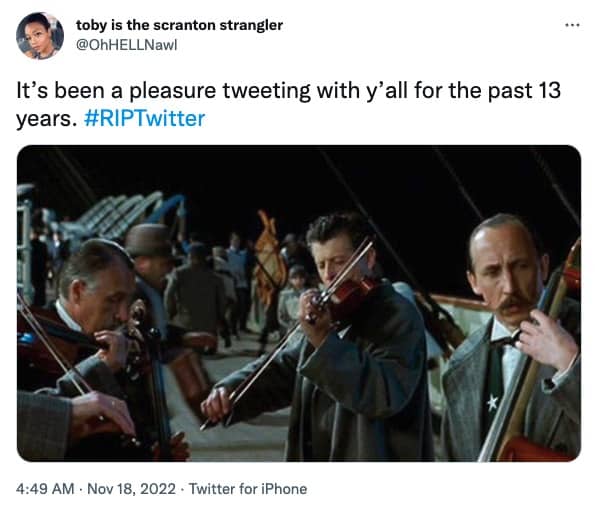Screen dimensions: 595x506
Task: Click the mustached bassist's face in the photo
Action: (505, 273)
